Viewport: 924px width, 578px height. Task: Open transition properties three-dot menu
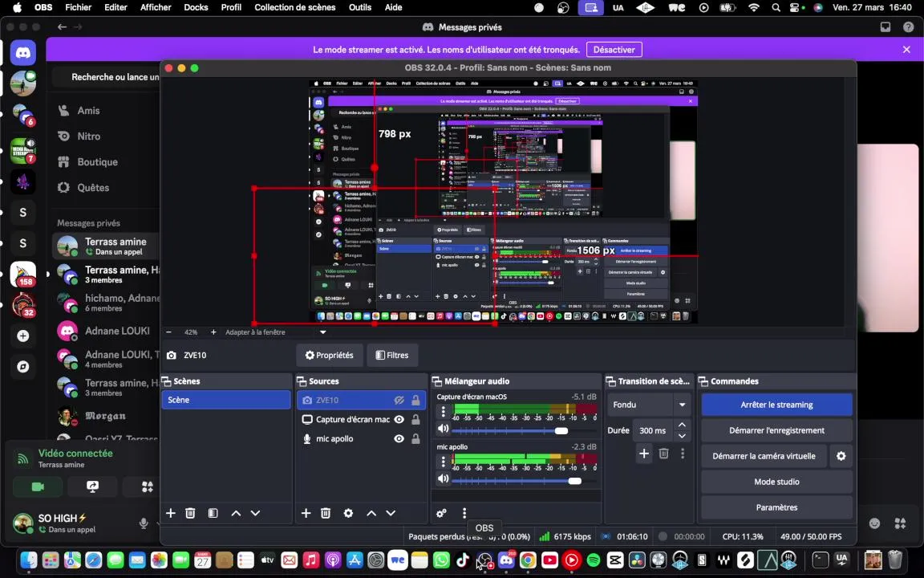(x=683, y=453)
